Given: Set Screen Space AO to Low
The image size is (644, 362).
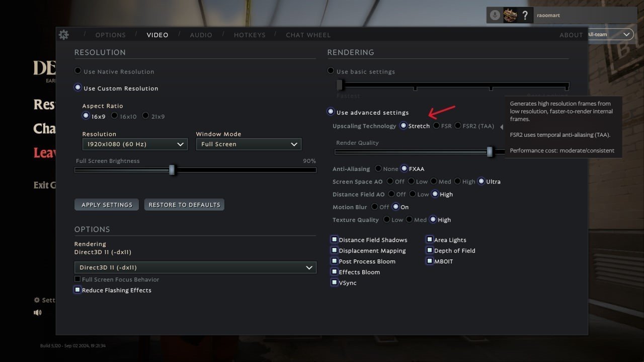Looking at the screenshot, I should click(x=411, y=181).
